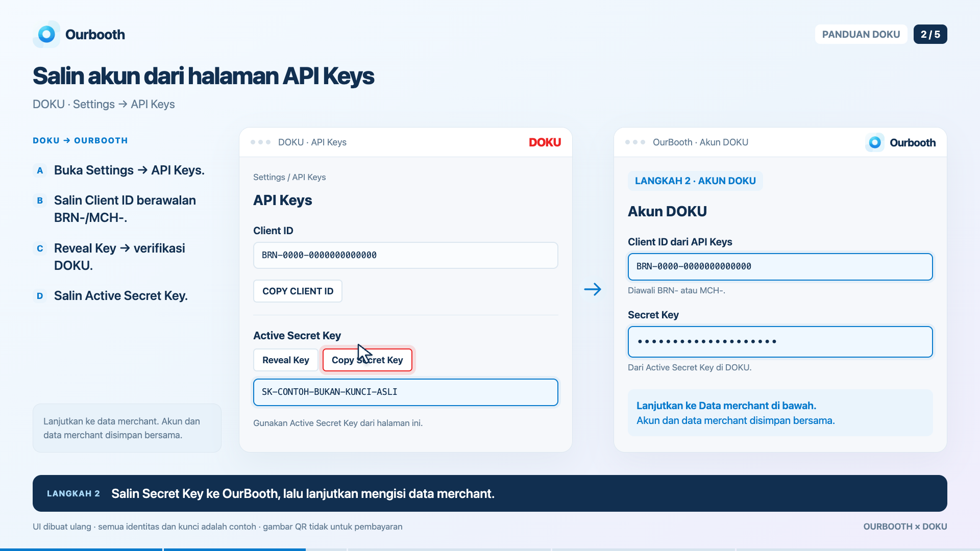The width and height of the screenshot is (980, 551).
Task: Click the 'Gunakan Active Secret Key dari halaman ini.' hint
Action: pos(338,423)
